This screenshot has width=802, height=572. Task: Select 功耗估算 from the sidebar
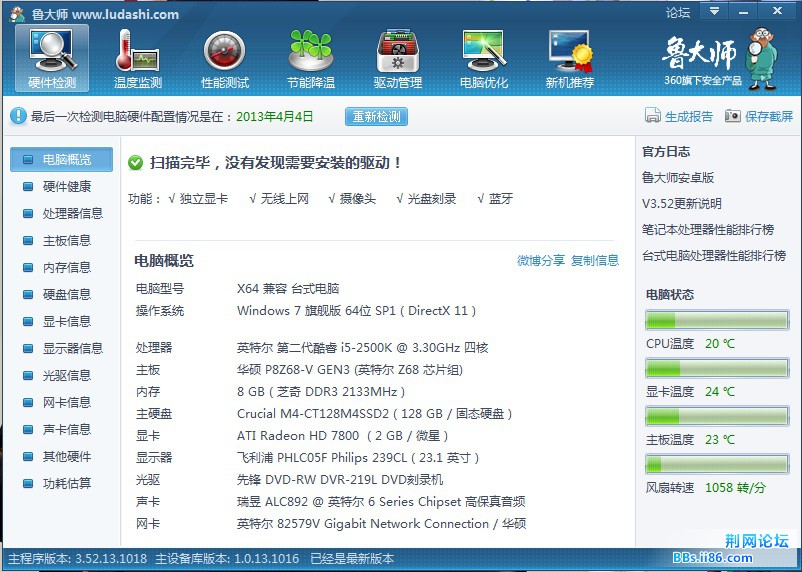[x=66, y=483]
